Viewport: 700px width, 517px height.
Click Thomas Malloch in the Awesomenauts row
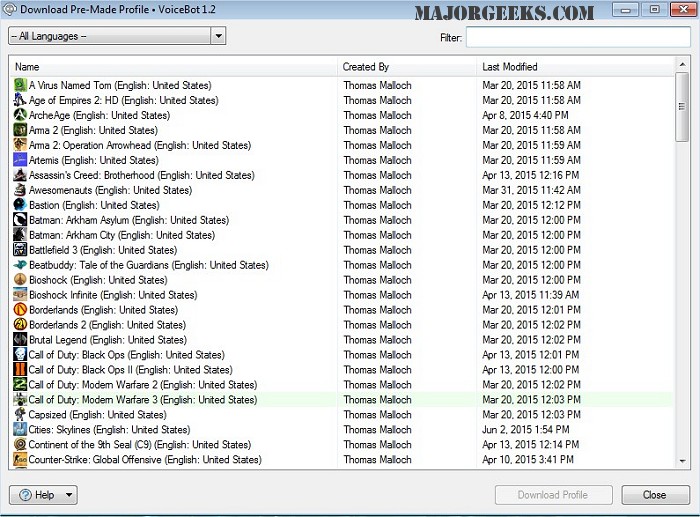[x=377, y=190]
